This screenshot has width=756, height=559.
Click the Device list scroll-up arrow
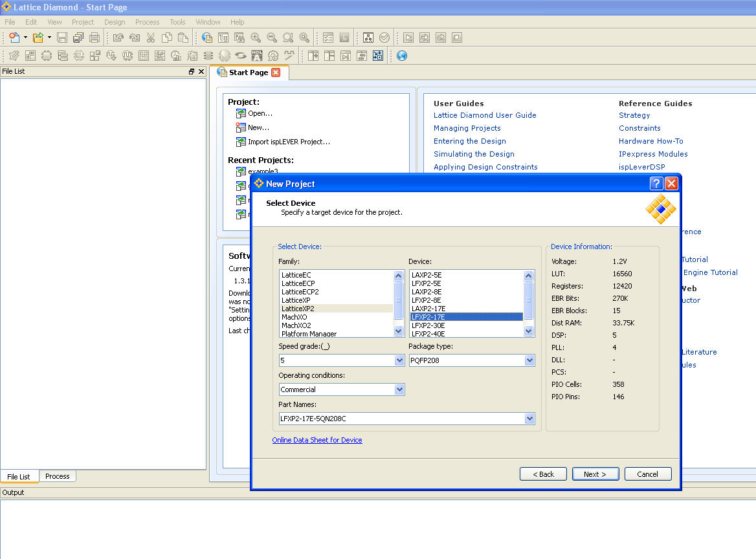coord(528,276)
